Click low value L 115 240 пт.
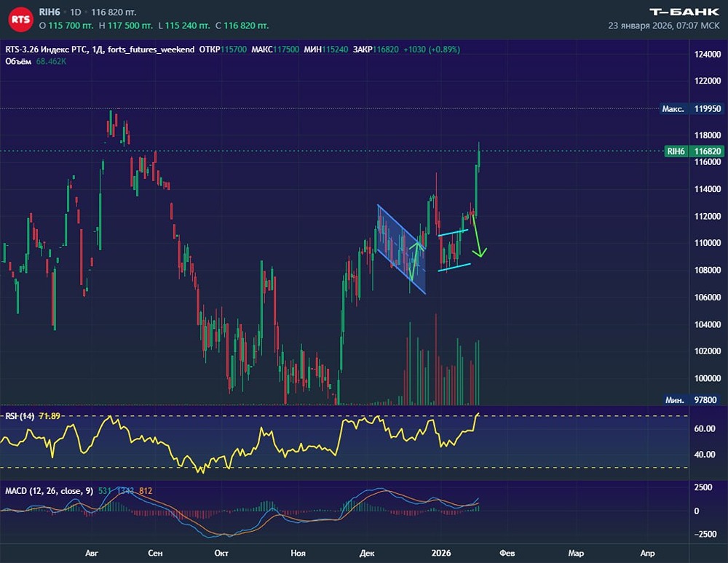The width and height of the screenshot is (728, 563). (x=184, y=26)
